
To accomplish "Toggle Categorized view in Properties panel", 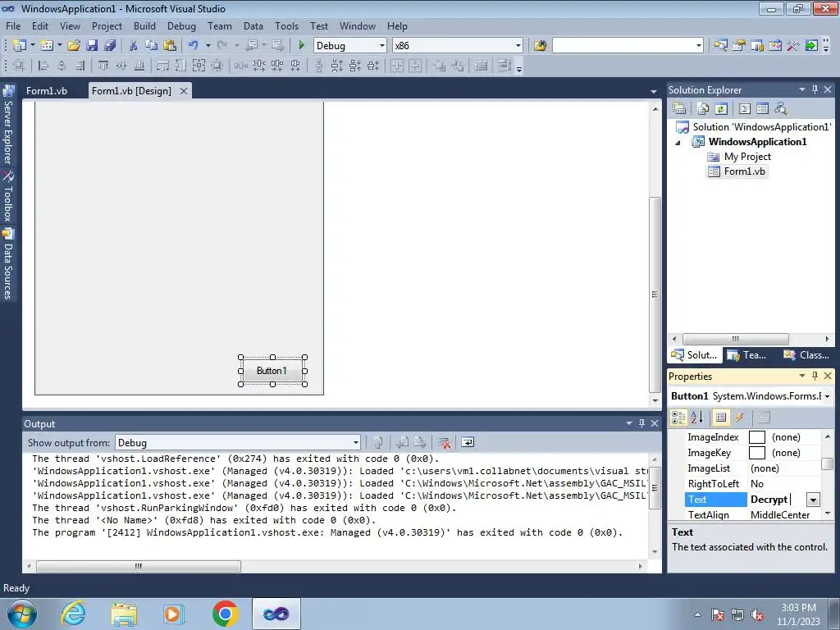I will 678,418.
